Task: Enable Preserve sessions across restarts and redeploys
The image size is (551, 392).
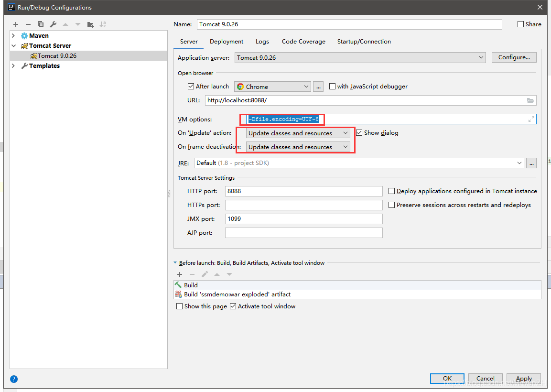Action: click(x=391, y=205)
